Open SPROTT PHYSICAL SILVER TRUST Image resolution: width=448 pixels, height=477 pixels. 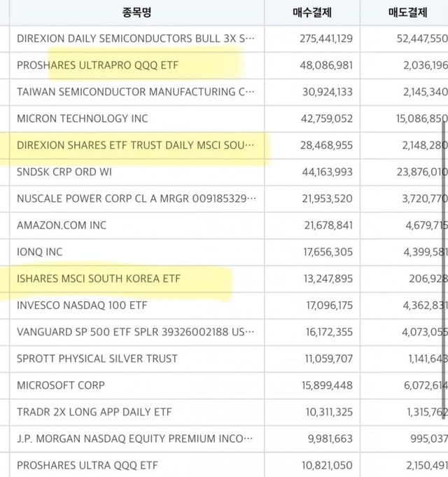[97, 358]
